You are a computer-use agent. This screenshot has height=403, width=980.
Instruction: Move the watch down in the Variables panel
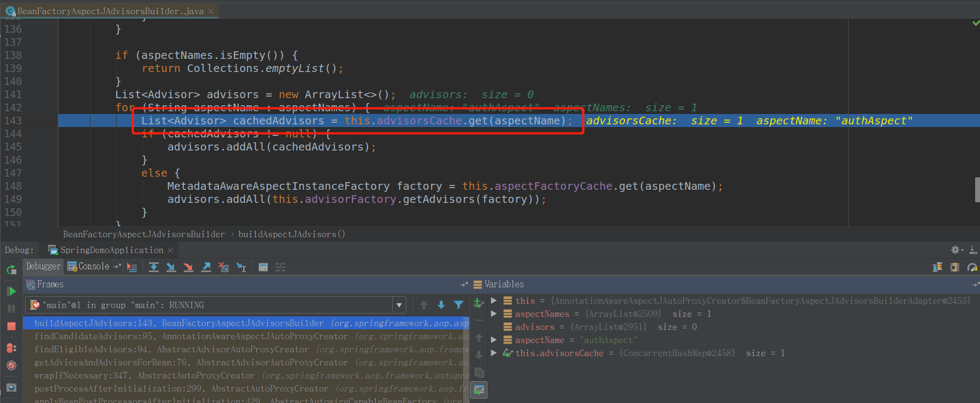479,355
